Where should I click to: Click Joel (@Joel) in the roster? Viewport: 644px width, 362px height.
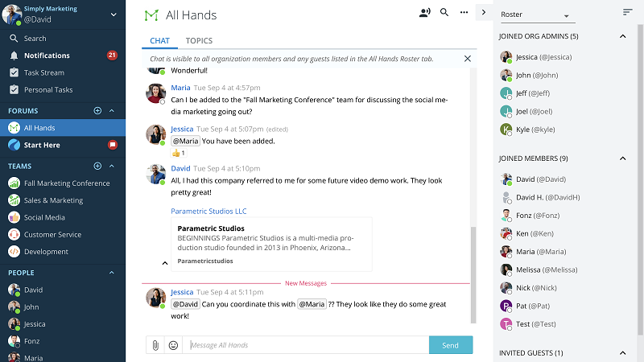tap(526, 111)
